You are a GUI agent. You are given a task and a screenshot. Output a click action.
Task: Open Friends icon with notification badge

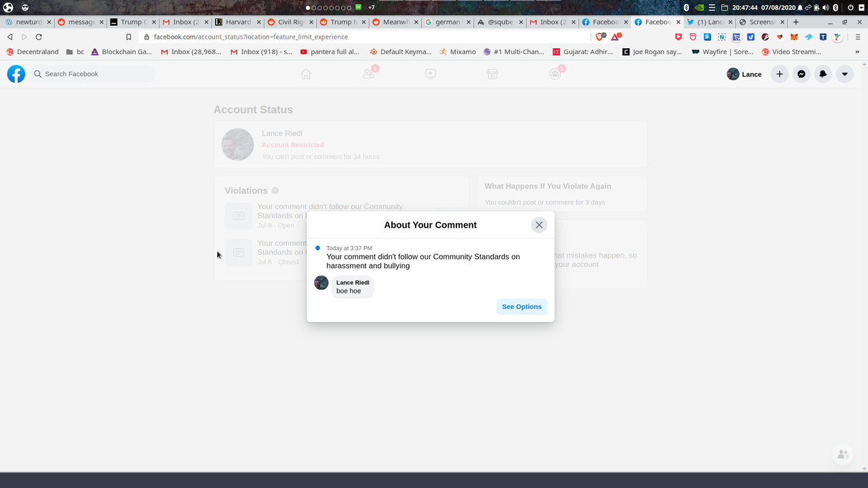tap(369, 73)
